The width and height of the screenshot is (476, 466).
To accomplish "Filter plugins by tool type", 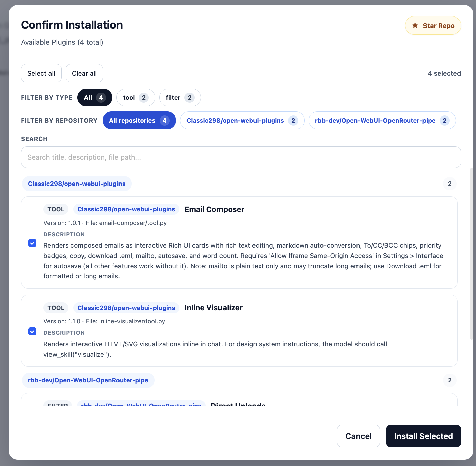I will click(x=135, y=97).
